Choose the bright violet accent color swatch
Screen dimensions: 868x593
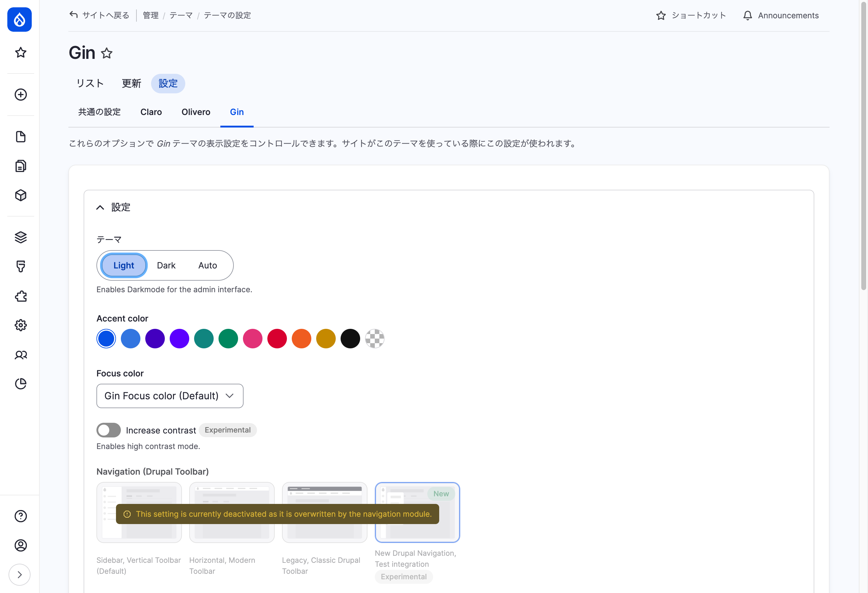[179, 339]
